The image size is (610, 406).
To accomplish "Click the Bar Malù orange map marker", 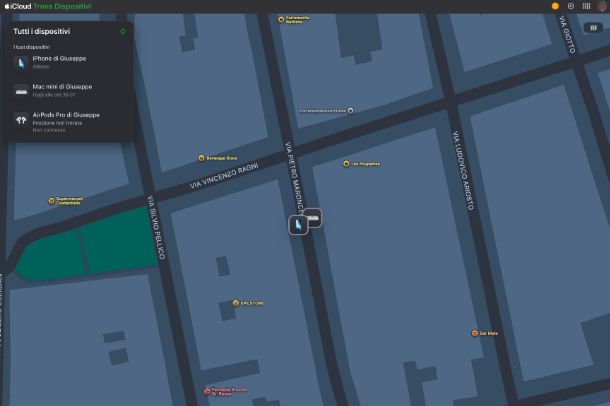I will pyautogui.click(x=474, y=333).
